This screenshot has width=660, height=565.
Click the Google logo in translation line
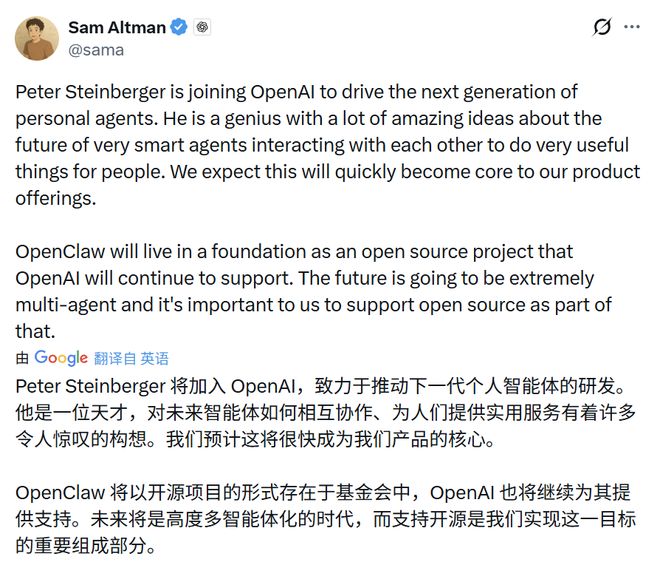click(x=61, y=357)
